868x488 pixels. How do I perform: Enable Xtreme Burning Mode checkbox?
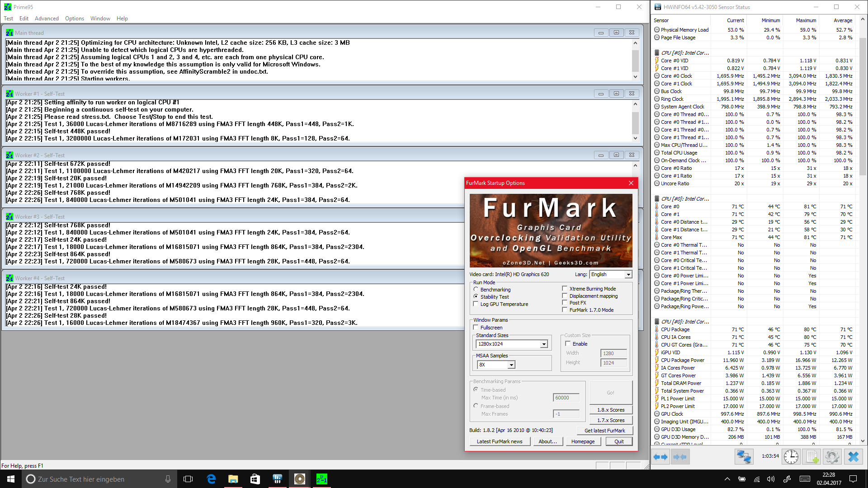click(565, 288)
